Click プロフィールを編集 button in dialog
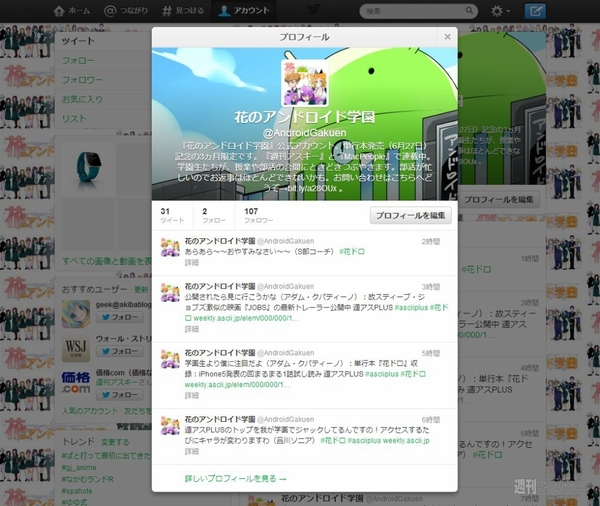 pyautogui.click(x=411, y=215)
